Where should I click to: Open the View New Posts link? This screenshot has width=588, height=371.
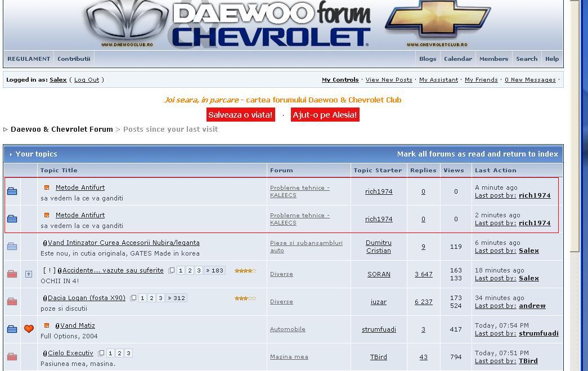(389, 80)
